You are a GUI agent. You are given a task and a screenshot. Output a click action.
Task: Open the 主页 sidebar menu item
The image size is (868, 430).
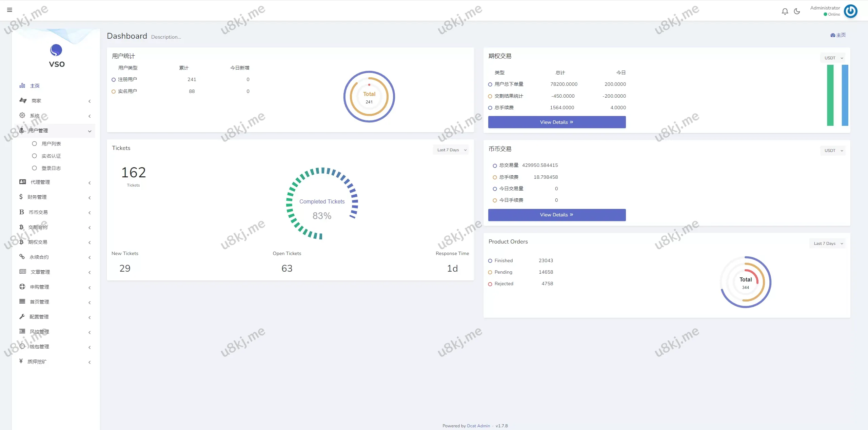point(35,86)
